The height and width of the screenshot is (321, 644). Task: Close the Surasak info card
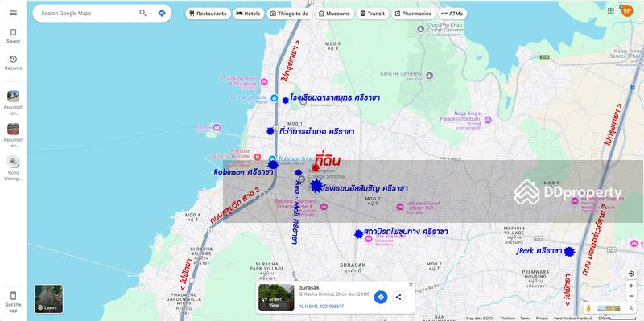(x=411, y=285)
